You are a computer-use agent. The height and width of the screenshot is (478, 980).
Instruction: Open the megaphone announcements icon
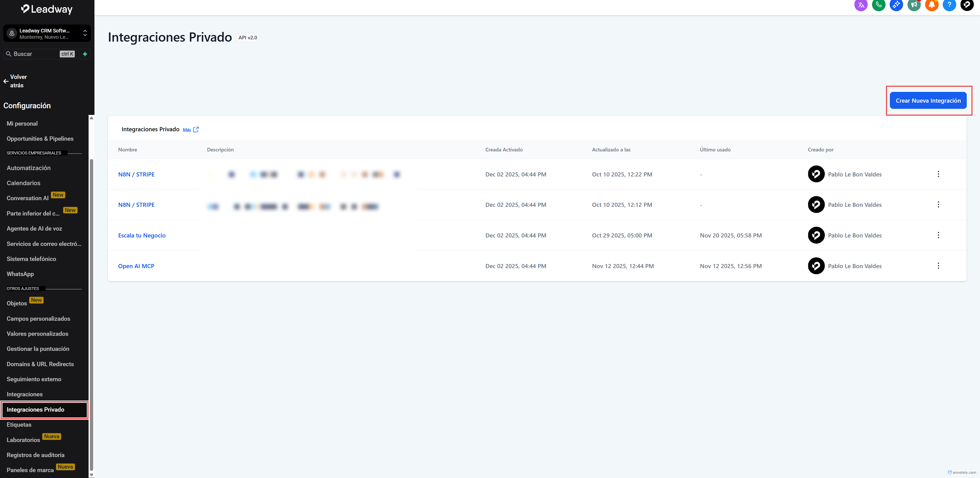point(914,5)
